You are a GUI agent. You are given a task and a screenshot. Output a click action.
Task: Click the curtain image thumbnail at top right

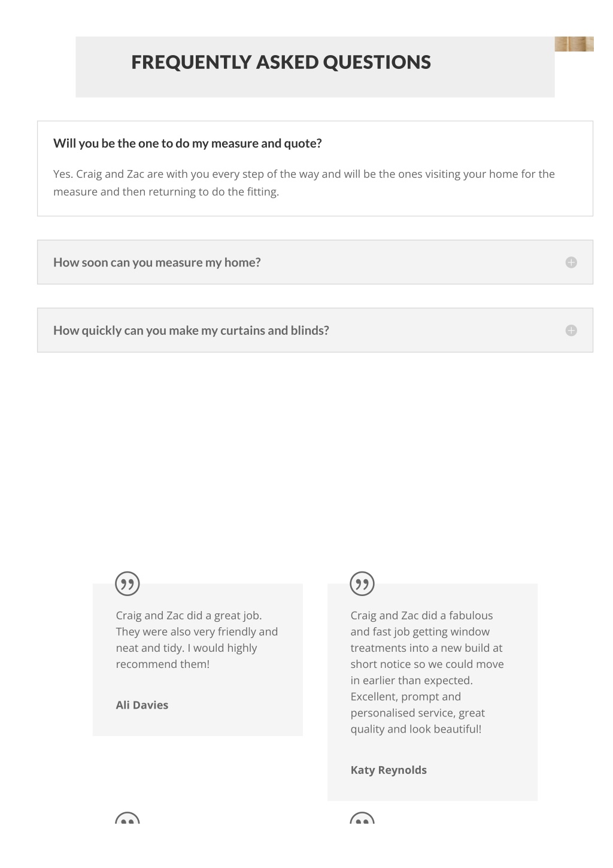coord(574,44)
